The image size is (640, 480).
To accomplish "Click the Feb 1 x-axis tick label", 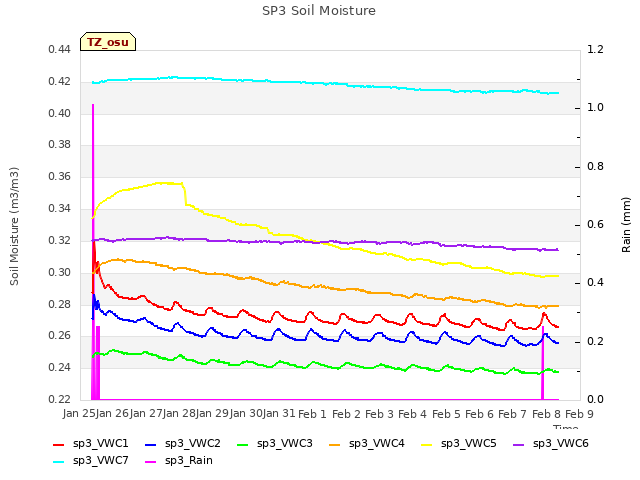I will [x=313, y=414].
